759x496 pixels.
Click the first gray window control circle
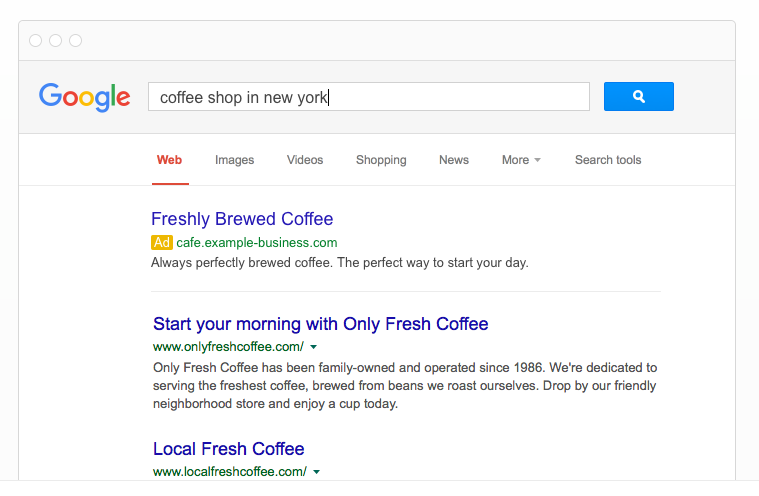pos(36,41)
